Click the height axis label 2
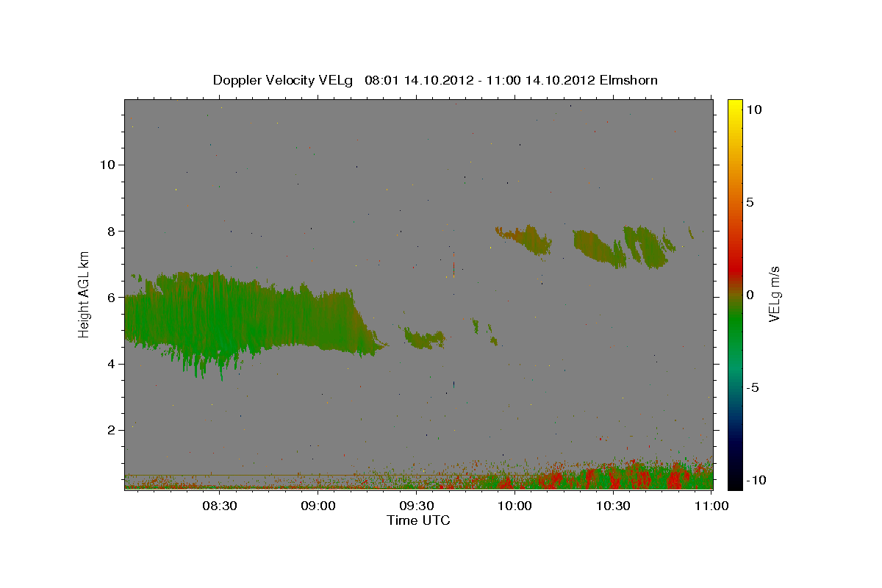The height and width of the screenshot is (588, 882). point(112,431)
